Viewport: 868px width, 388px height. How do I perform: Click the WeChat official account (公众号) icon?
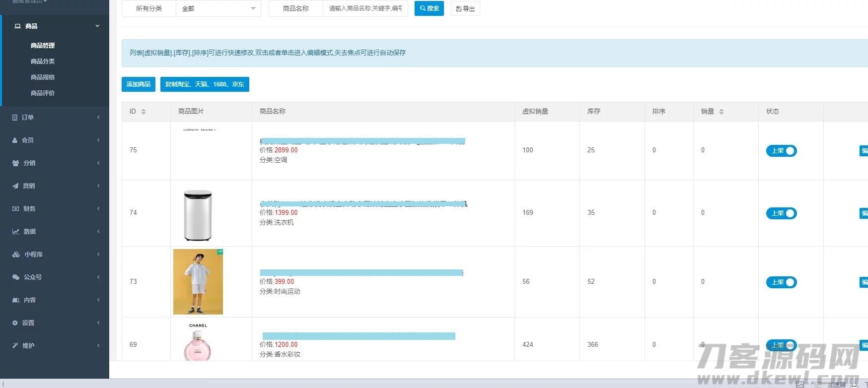click(16, 277)
